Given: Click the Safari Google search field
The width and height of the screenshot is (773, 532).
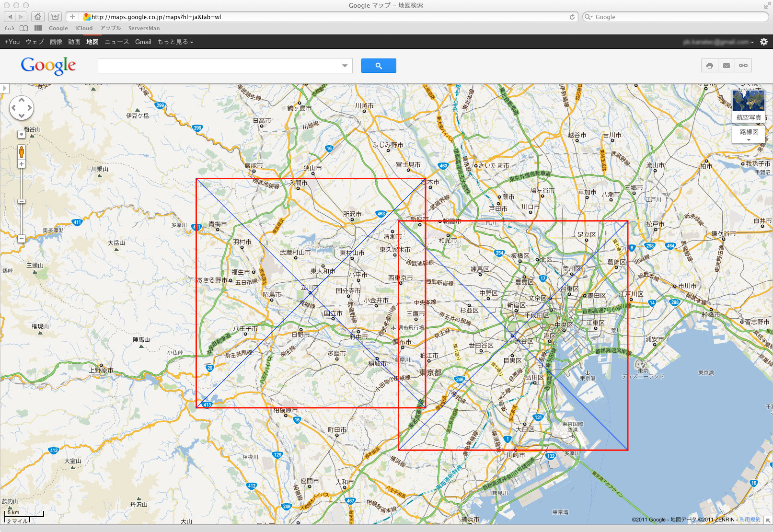Looking at the screenshot, I should [675, 17].
